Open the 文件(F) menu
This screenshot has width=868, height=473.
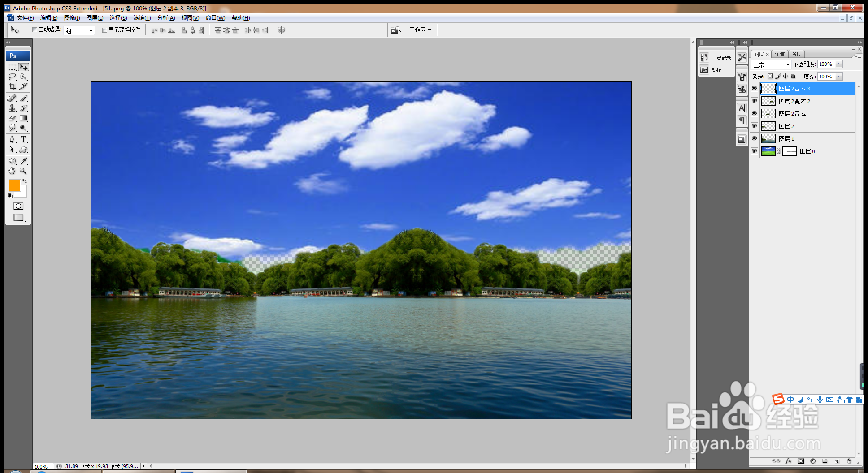(25, 18)
